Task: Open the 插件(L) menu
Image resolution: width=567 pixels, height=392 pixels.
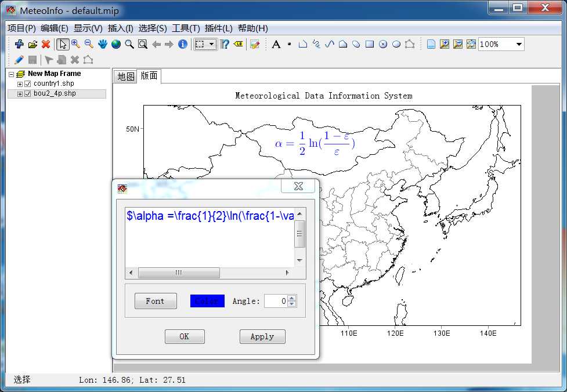Action: 218,28
